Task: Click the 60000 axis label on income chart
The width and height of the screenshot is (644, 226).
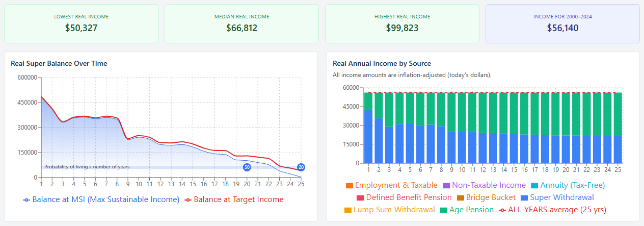Action: tap(351, 88)
